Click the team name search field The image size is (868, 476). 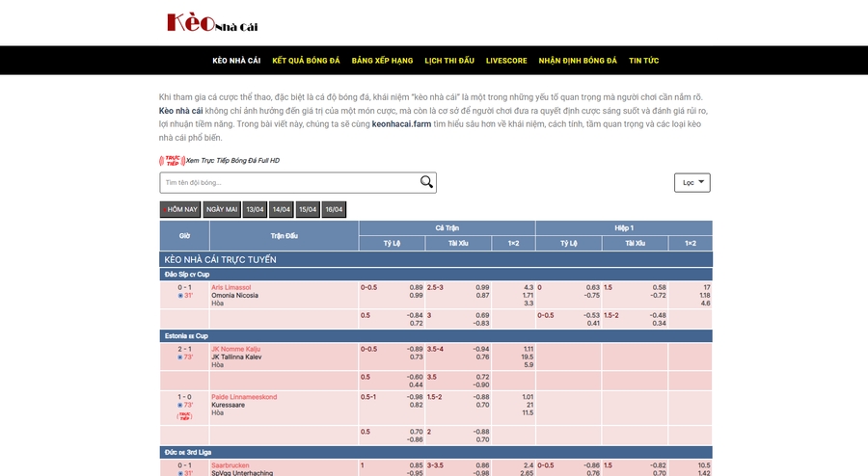click(x=289, y=182)
